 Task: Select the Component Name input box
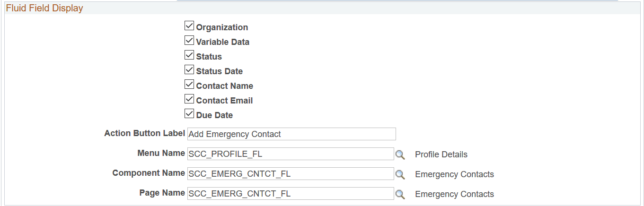[291, 174]
